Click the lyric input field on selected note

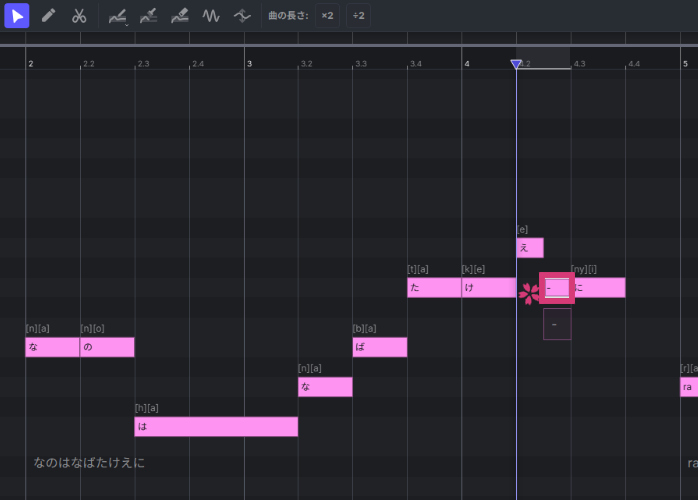pyautogui.click(x=557, y=288)
